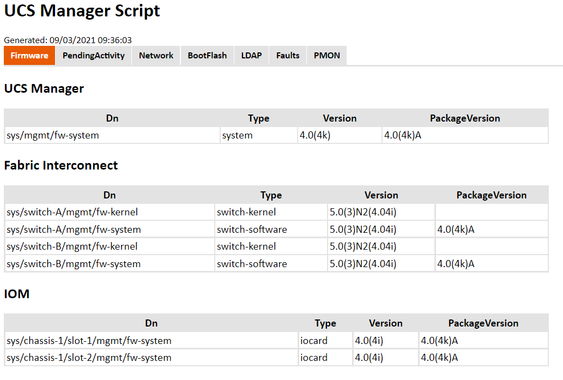563x380 pixels.
Task: Click switch-software type in switch-A row
Action: coord(271,230)
